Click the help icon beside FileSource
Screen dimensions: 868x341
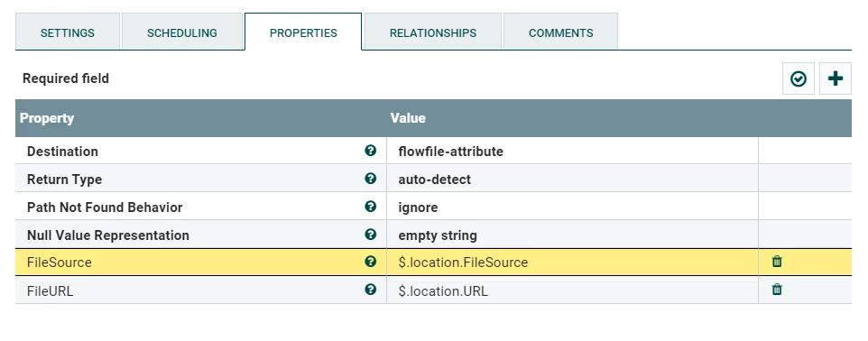point(370,262)
